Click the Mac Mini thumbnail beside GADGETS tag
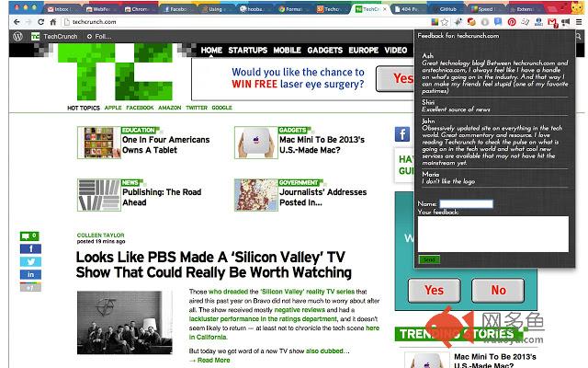 (x=256, y=143)
